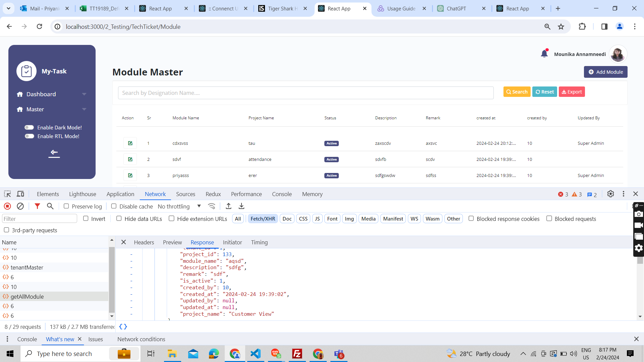Check Blocked response cookies
Image resolution: width=644 pixels, height=362 pixels.
pos(471,219)
